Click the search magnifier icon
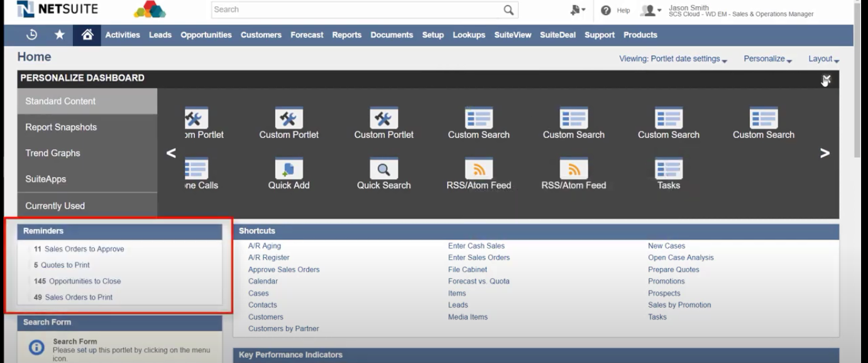The width and height of the screenshot is (868, 363). [x=508, y=10]
